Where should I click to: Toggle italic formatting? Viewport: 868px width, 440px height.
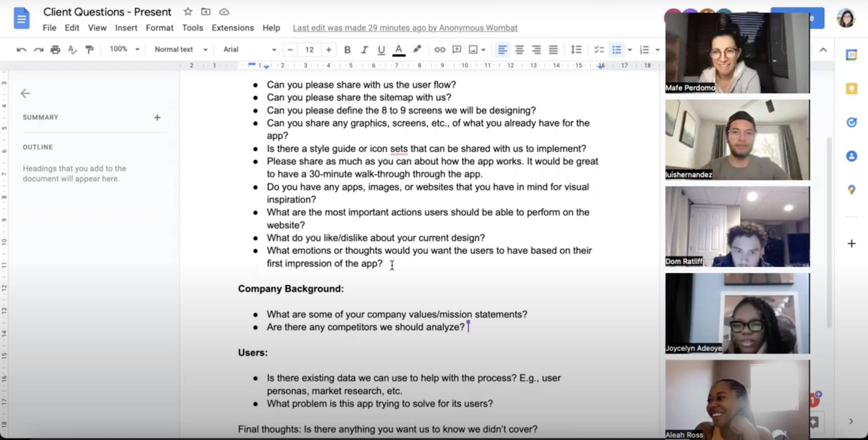click(364, 50)
